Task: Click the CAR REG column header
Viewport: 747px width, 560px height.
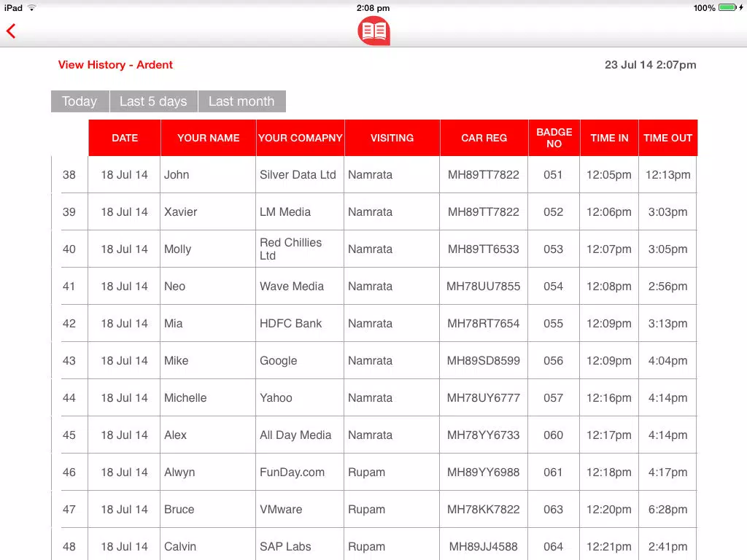Action: click(484, 138)
